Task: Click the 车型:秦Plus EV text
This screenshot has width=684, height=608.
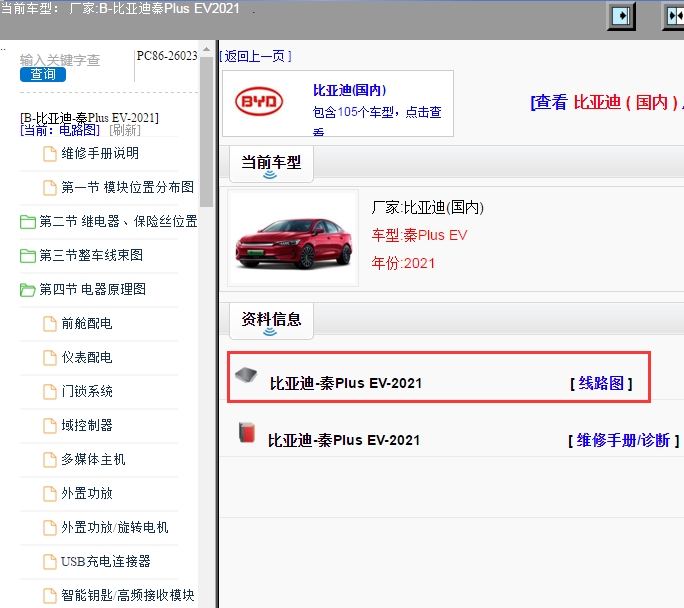Action: click(x=419, y=236)
